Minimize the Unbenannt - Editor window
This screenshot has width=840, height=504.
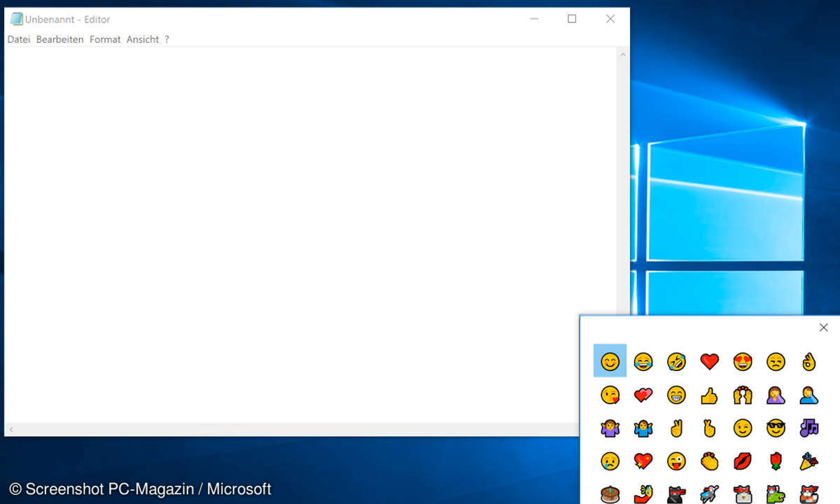click(x=534, y=19)
